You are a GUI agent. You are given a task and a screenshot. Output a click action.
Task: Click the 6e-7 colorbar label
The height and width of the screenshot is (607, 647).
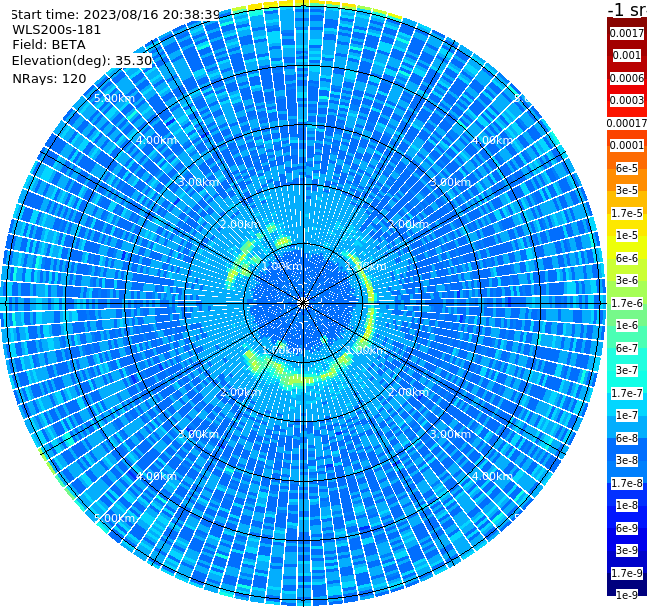coord(627,348)
